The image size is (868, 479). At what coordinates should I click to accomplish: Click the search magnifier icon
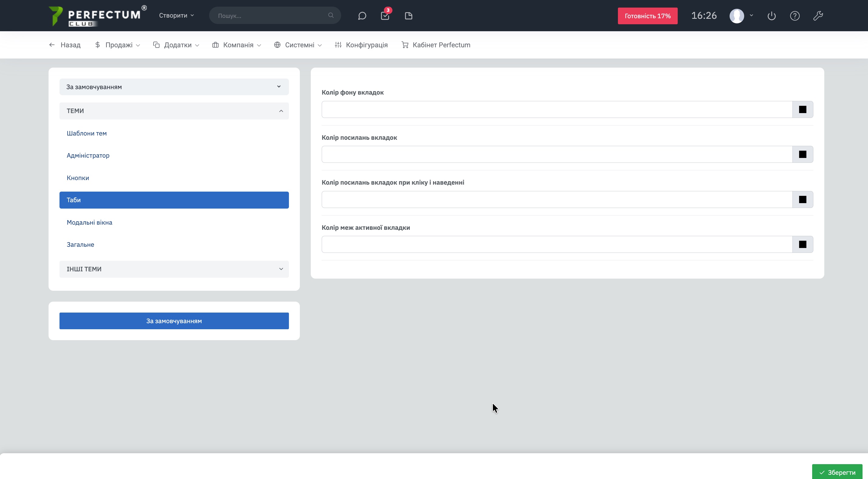tap(331, 15)
